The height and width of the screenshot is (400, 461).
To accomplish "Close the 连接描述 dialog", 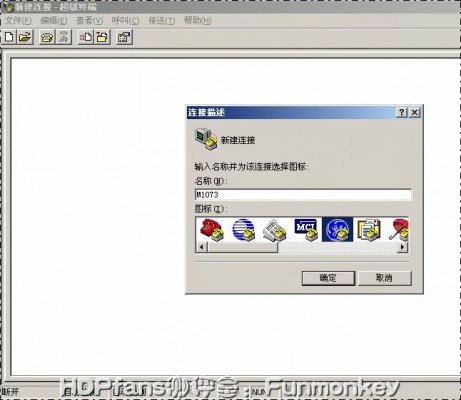I will 414,112.
